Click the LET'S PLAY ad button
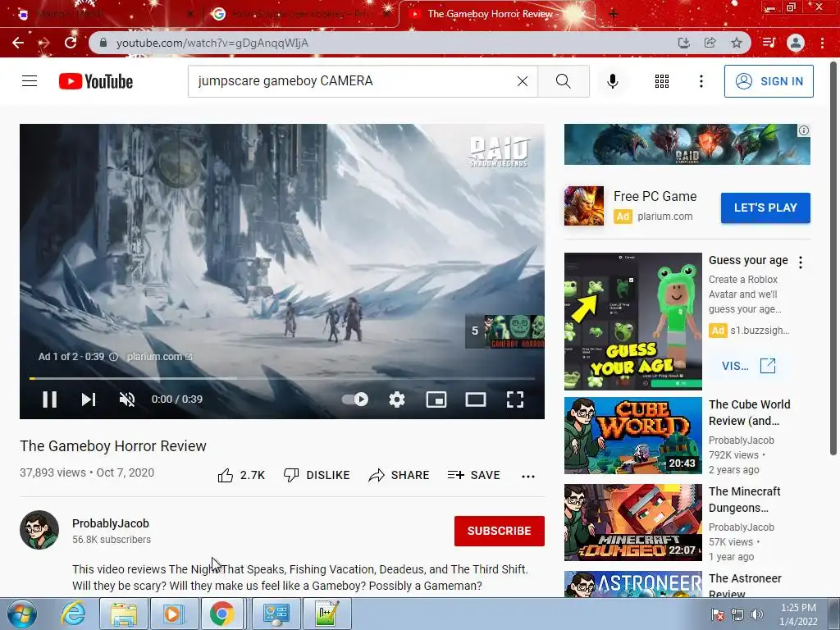 765,208
